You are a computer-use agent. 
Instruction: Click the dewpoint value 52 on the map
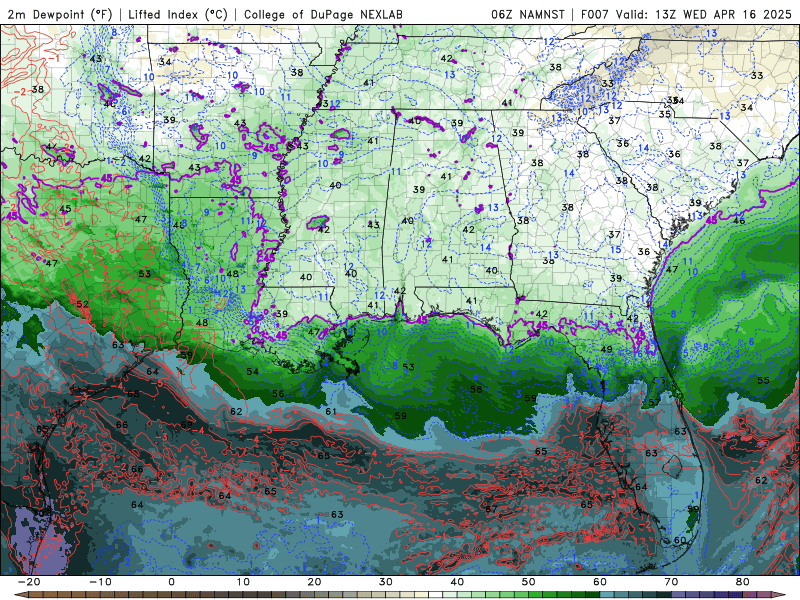(x=83, y=304)
